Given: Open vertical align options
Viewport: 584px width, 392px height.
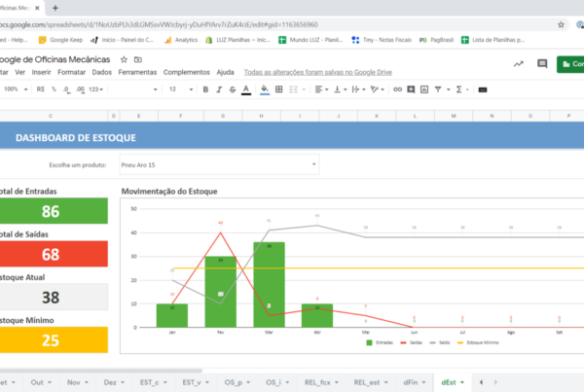Looking at the screenshot, I should click(x=340, y=89).
